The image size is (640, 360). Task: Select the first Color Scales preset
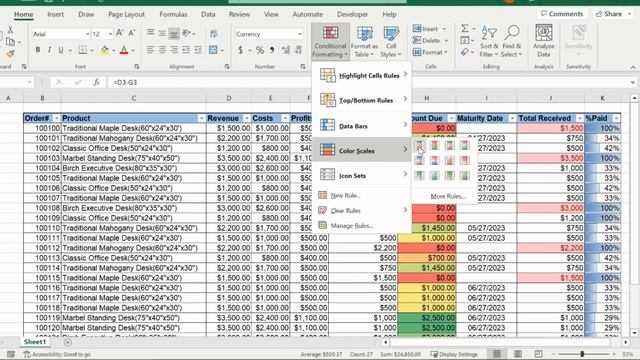[x=419, y=145]
